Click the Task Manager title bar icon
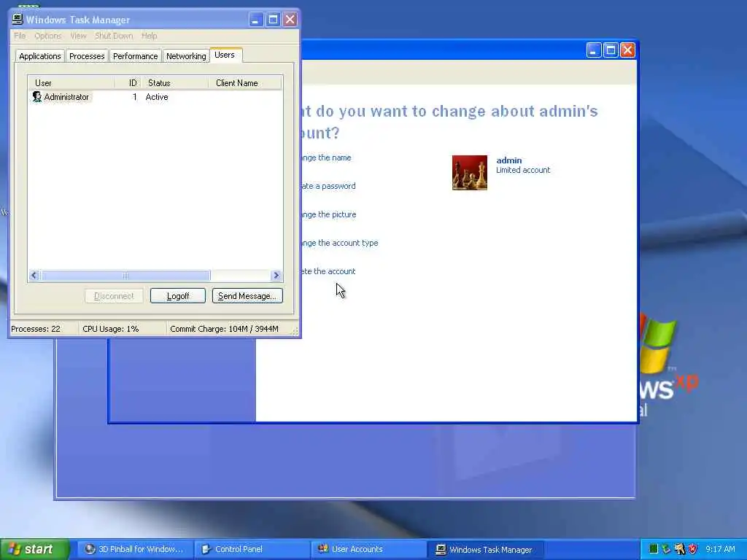 coord(18,19)
